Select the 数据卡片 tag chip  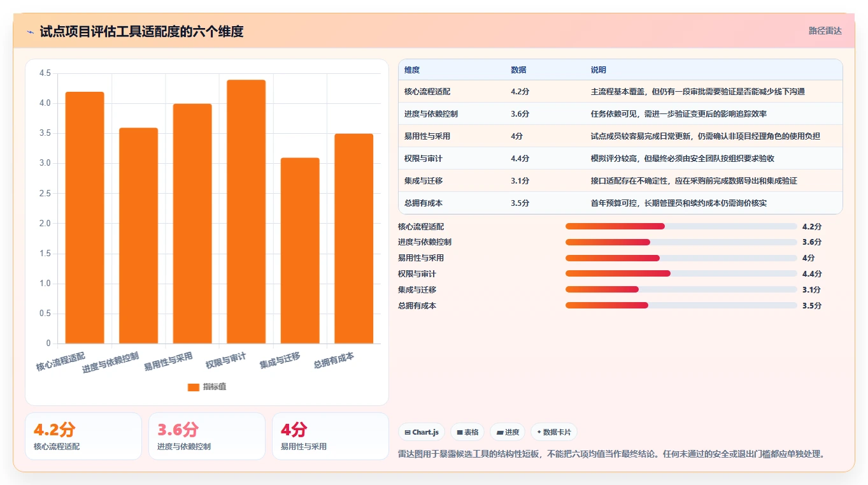554,432
